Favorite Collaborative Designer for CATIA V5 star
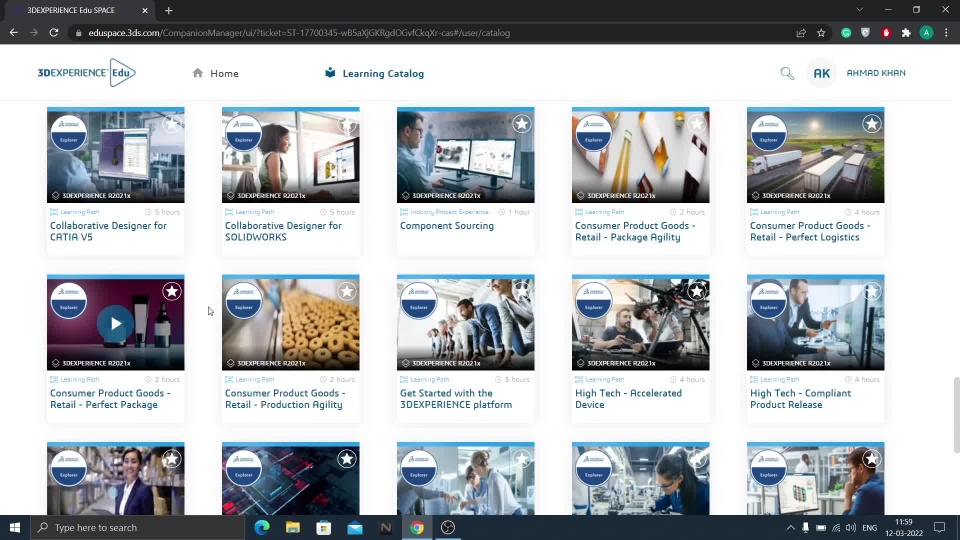This screenshot has width=960, height=540. click(171, 124)
